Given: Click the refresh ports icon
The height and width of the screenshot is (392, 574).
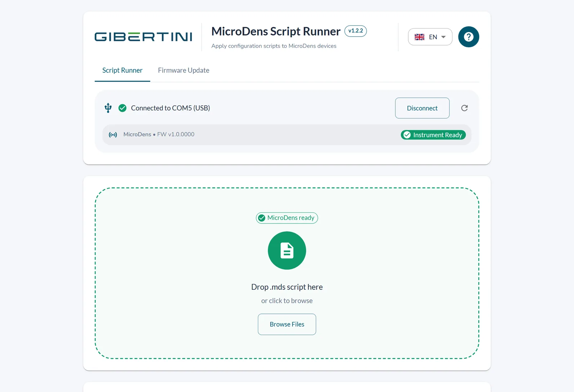Looking at the screenshot, I should [x=464, y=108].
